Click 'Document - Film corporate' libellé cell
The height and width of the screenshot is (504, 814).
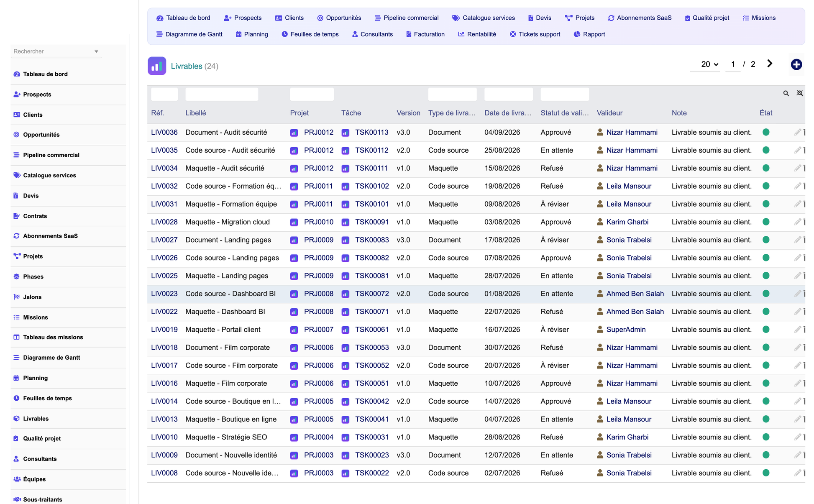(x=228, y=348)
